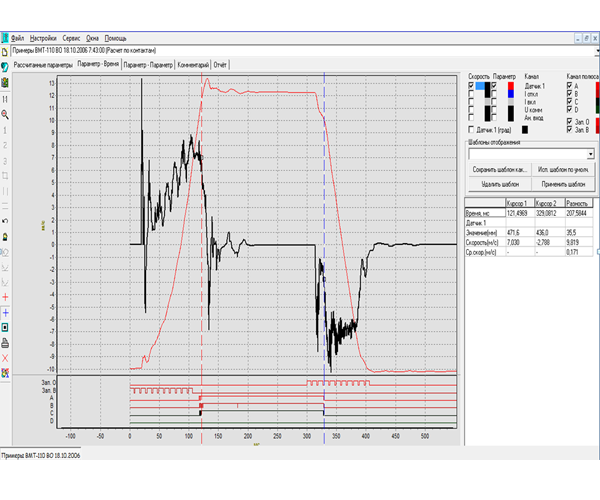This screenshot has height=500, width=600.
Task: Click the numbered 1 icon in sidebar
Action: 5,130
